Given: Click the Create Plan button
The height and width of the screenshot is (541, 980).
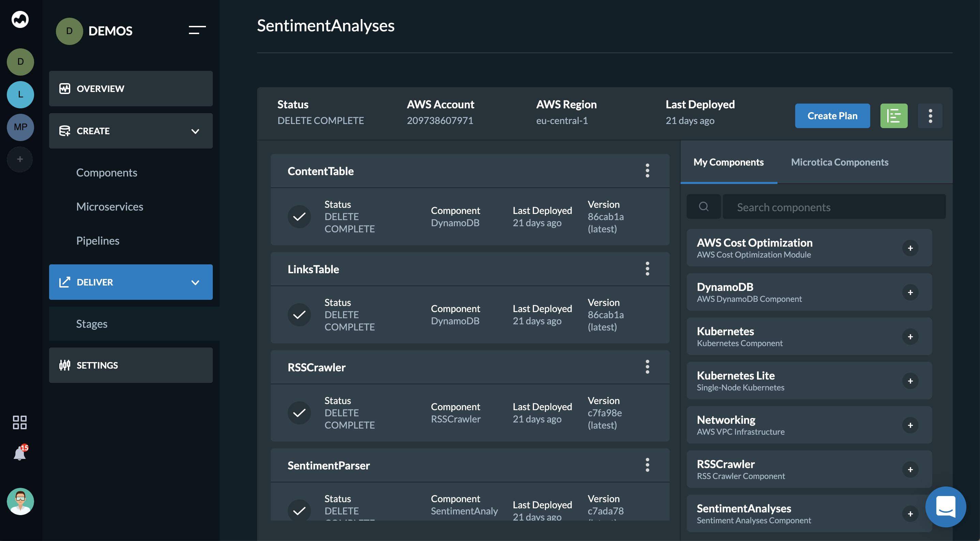Looking at the screenshot, I should pyautogui.click(x=832, y=116).
